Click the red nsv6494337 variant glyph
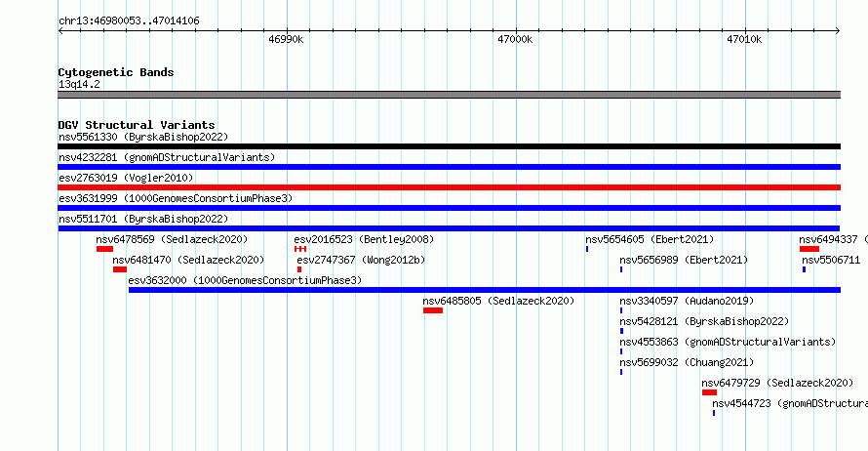The width and height of the screenshot is (868, 451). tap(809, 249)
